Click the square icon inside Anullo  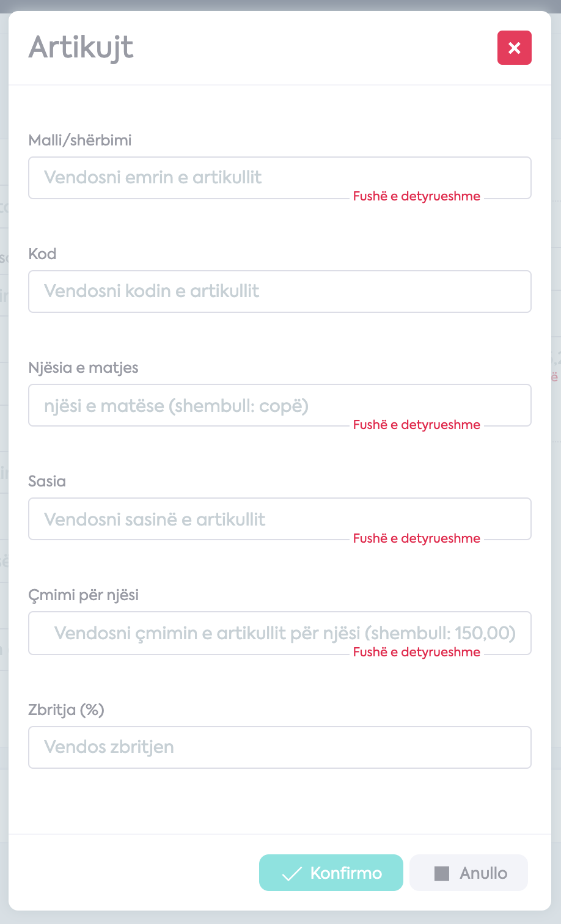pyautogui.click(x=442, y=873)
